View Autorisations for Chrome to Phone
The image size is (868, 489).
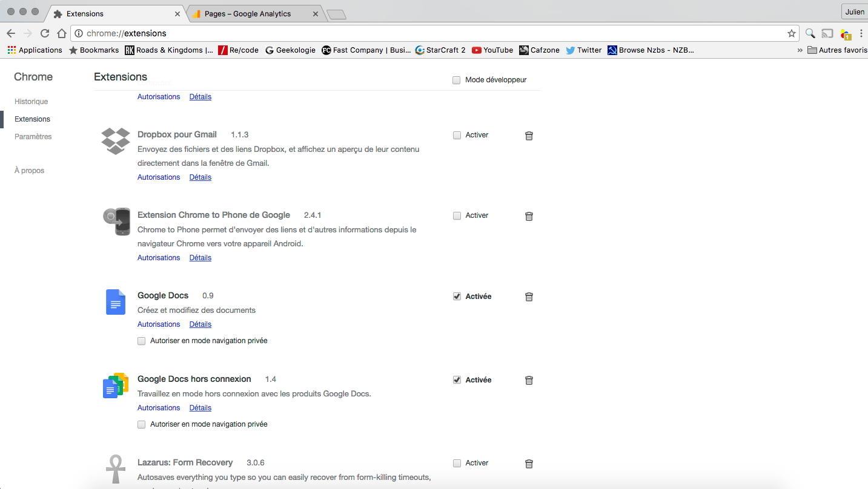point(159,258)
